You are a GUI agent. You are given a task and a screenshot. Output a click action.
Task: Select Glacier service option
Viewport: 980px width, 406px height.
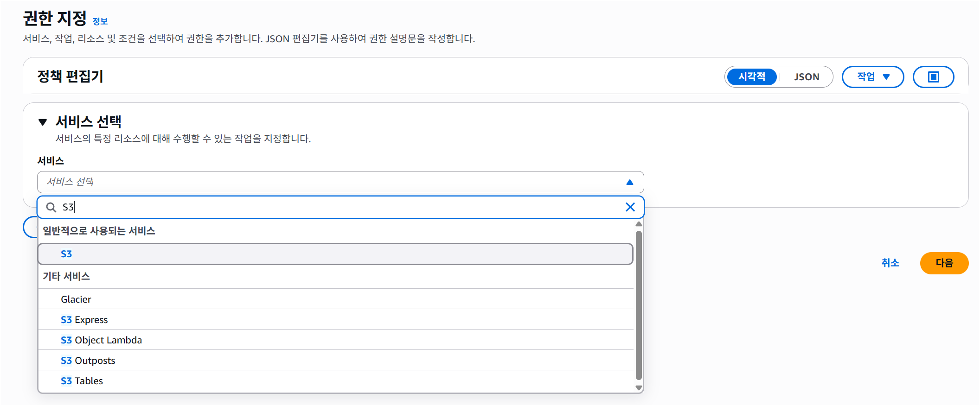pyautogui.click(x=335, y=299)
